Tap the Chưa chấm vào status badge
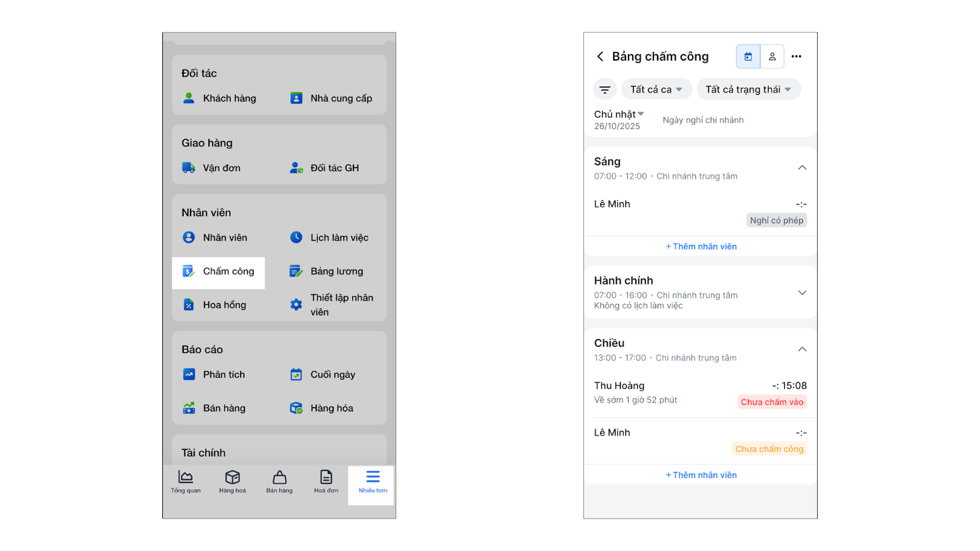This screenshot has height=551, width=980. click(x=772, y=402)
